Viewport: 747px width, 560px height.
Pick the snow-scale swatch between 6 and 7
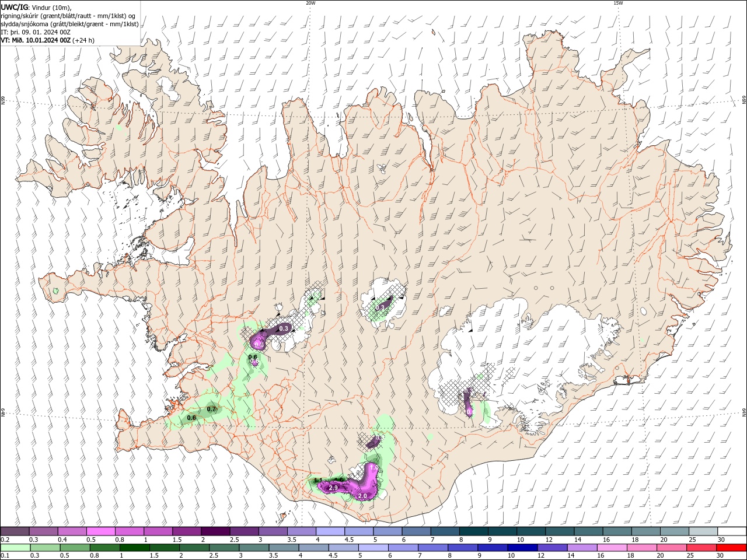pyautogui.click(x=416, y=531)
